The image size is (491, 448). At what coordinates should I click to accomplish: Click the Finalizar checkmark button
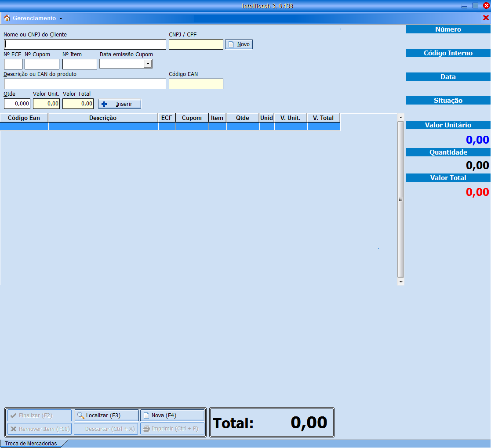pyautogui.click(x=39, y=415)
